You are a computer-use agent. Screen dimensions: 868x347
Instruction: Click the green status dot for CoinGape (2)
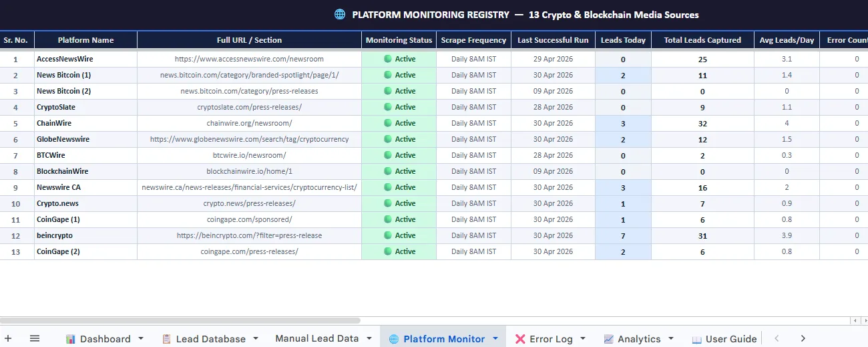(x=388, y=251)
